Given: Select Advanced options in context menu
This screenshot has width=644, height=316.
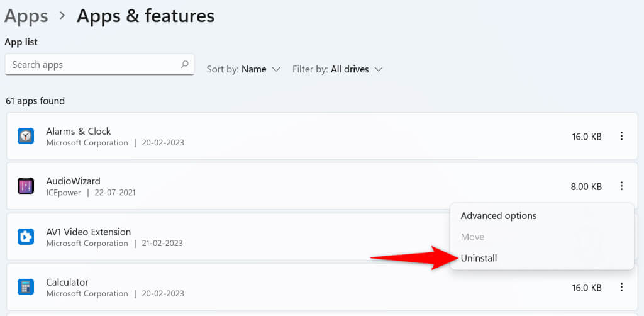Looking at the screenshot, I should (499, 215).
